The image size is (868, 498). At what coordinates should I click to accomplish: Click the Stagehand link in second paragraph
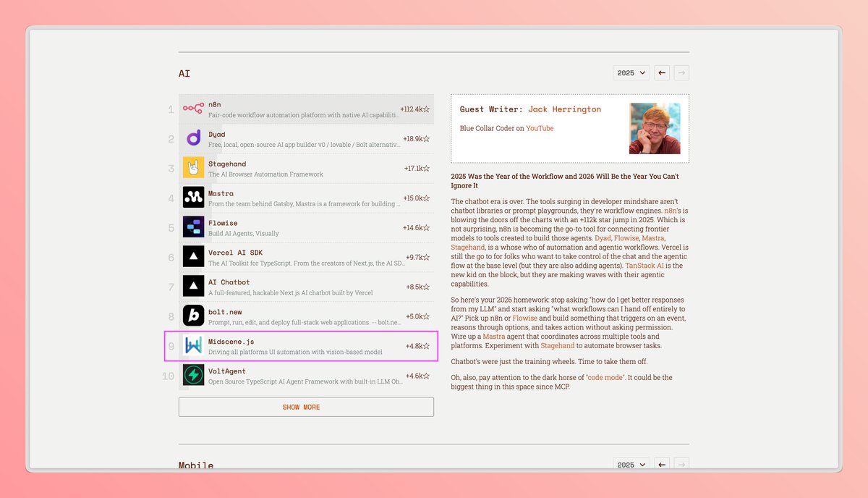tap(556, 346)
